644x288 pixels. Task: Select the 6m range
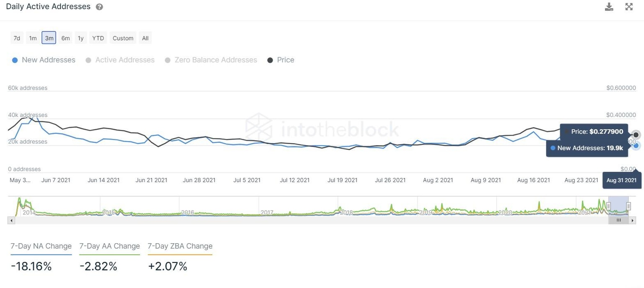coord(65,38)
